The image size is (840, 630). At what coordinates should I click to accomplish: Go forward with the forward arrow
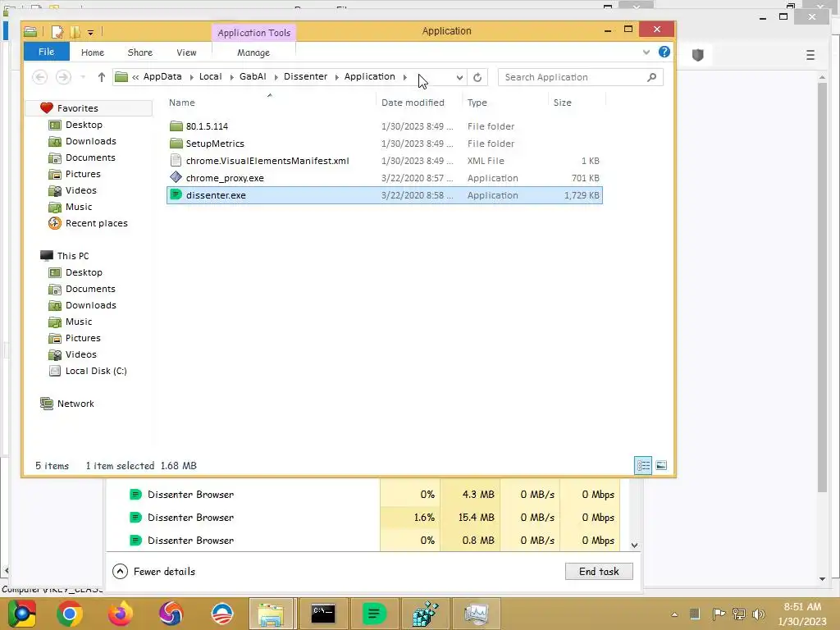tap(63, 77)
